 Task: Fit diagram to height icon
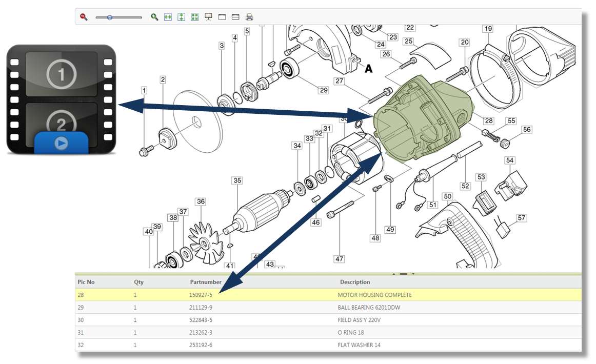181,17
